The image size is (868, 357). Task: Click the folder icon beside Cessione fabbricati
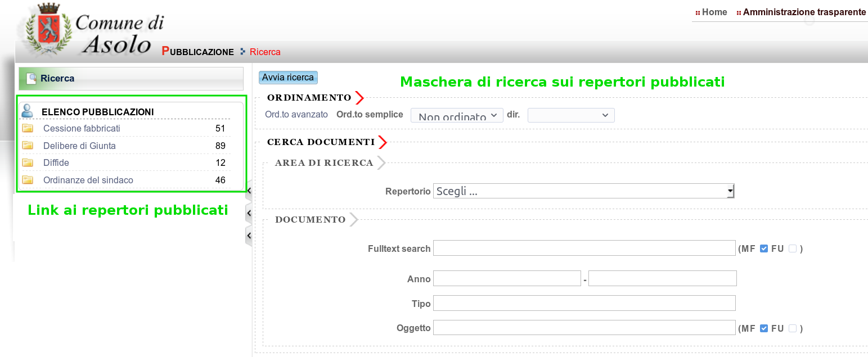pyautogui.click(x=28, y=128)
